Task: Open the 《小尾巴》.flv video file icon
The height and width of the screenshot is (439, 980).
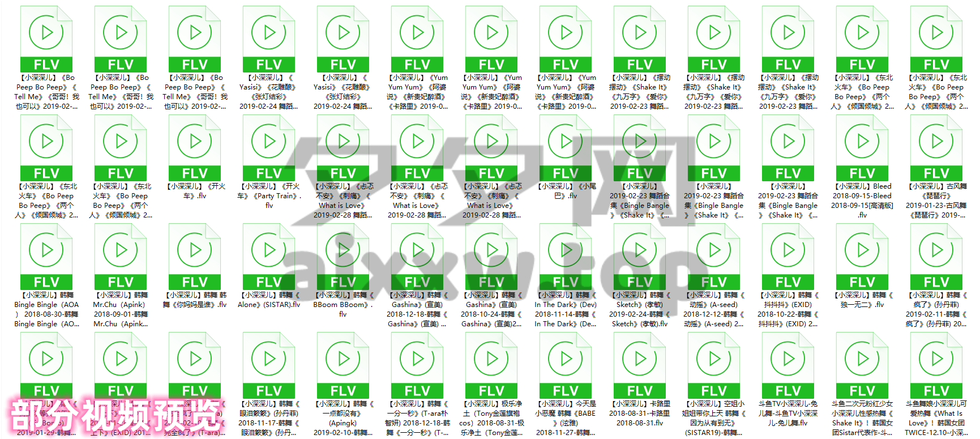Action: [566, 148]
